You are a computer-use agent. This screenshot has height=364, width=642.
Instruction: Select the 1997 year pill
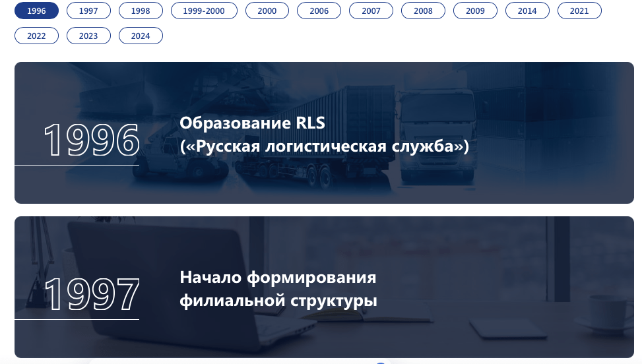pyautogui.click(x=88, y=11)
